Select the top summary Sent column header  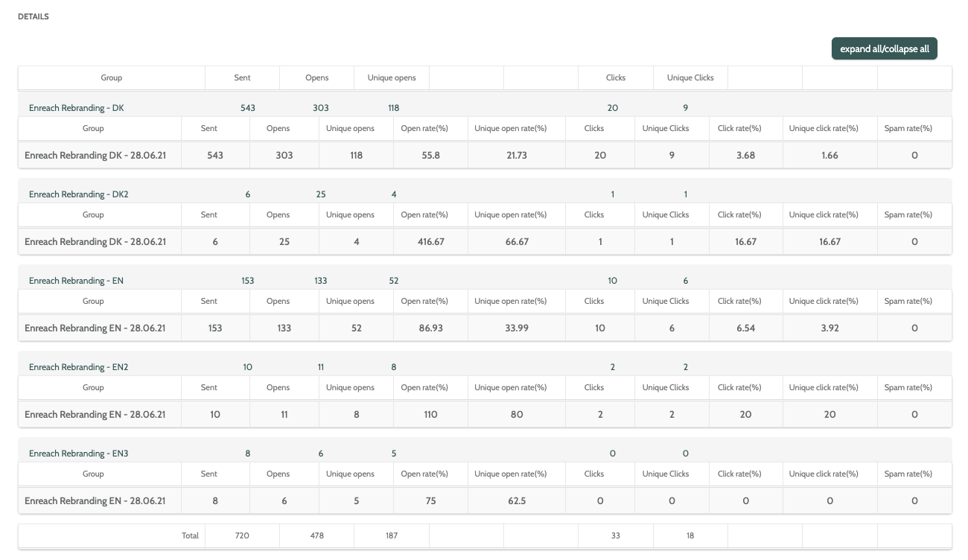coord(242,77)
